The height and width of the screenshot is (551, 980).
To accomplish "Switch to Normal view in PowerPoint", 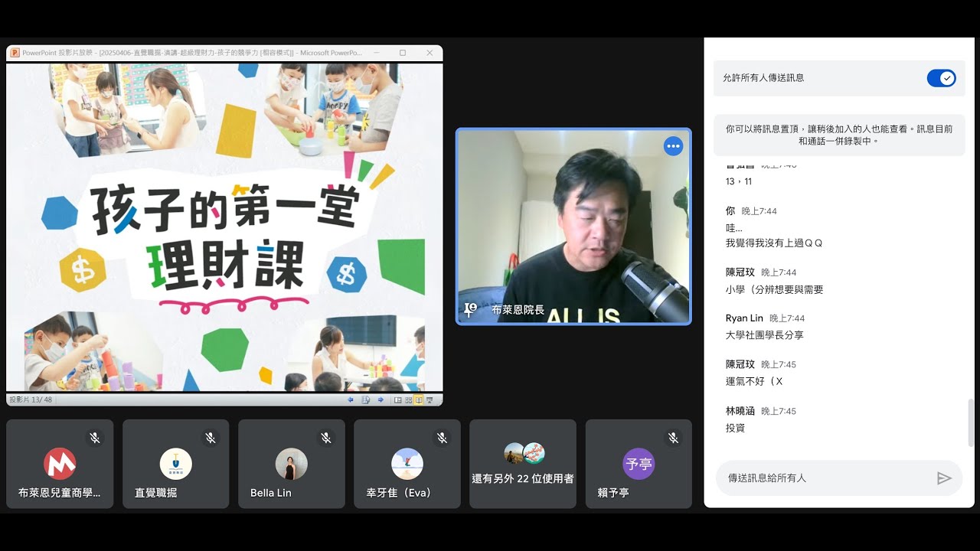I will tap(397, 399).
